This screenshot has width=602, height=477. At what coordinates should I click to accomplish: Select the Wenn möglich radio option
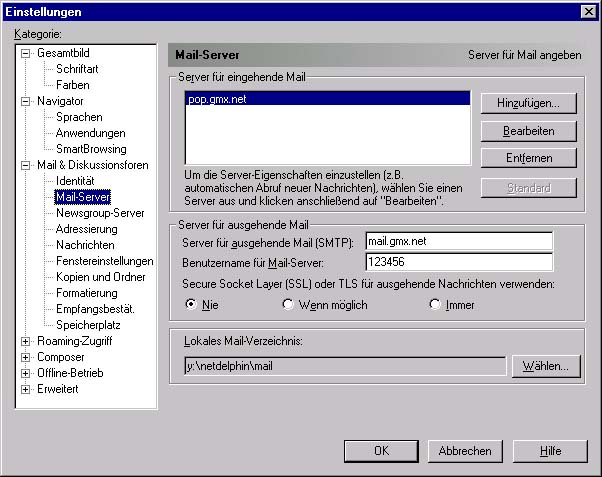point(288,305)
